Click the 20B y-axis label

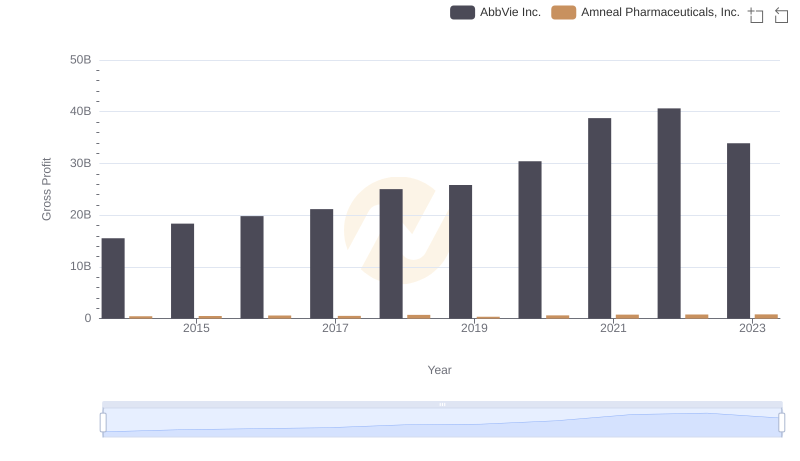pos(81,215)
